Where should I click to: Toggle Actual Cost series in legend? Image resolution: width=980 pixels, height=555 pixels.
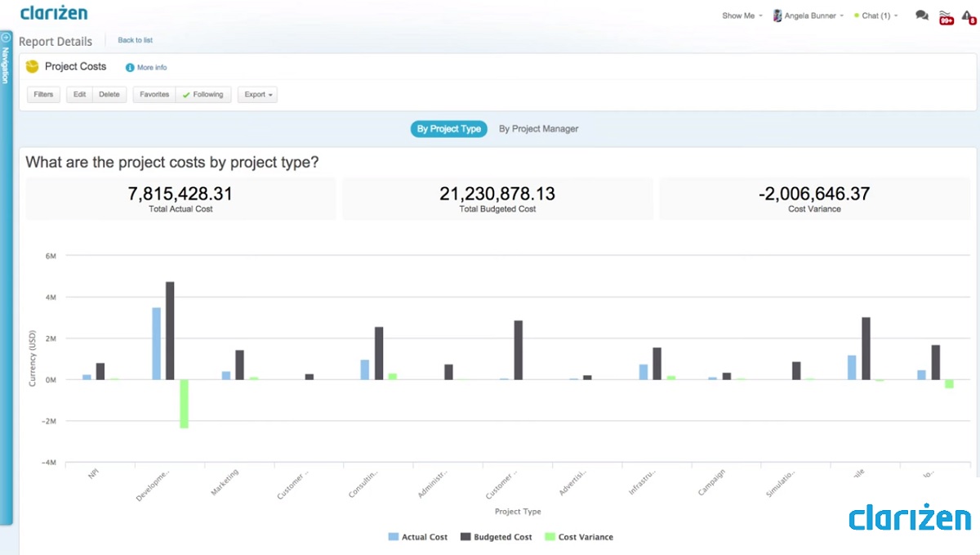[418, 537]
